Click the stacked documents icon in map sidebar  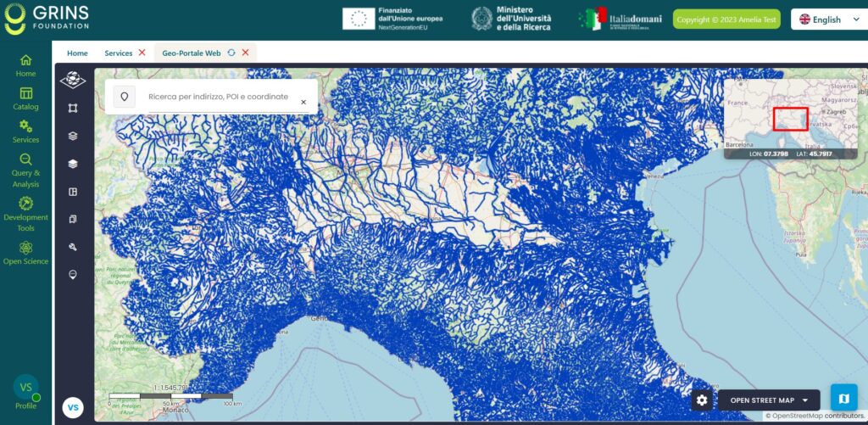click(73, 219)
